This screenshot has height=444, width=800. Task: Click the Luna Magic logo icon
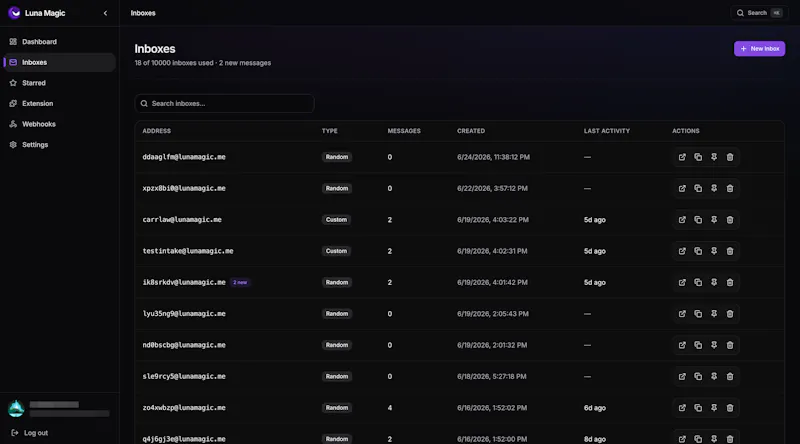click(x=14, y=13)
